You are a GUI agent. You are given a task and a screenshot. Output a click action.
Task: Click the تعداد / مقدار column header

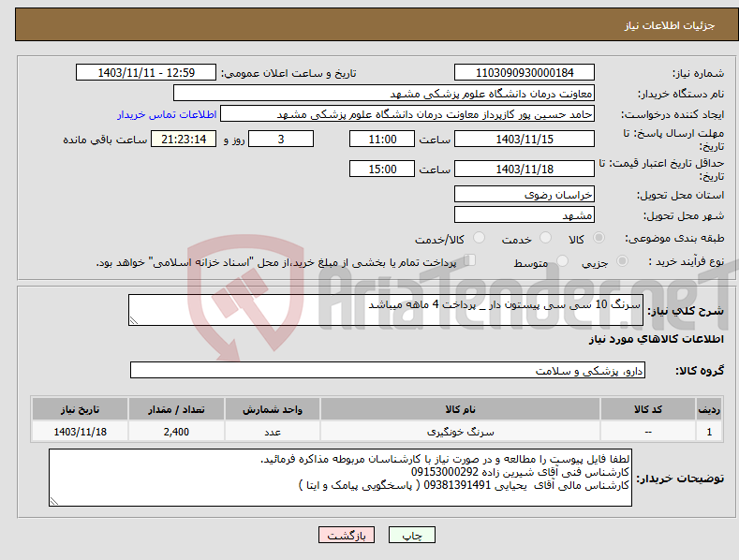(x=176, y=409)
